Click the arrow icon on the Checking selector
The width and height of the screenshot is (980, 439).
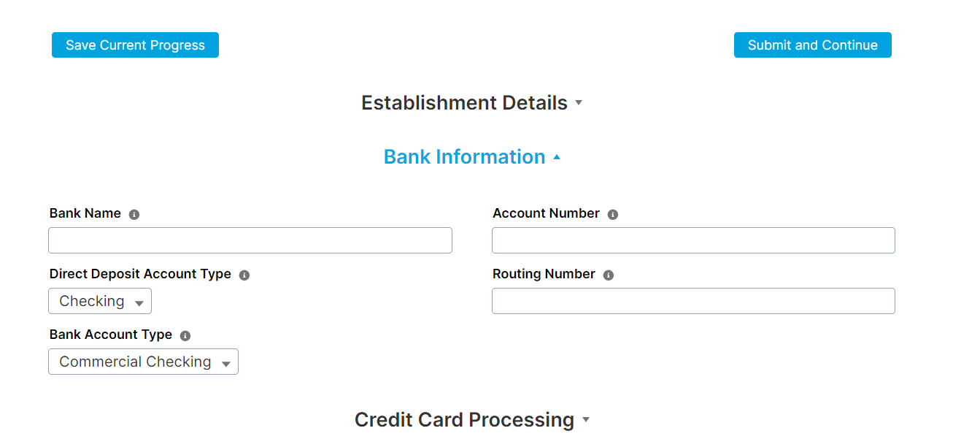pos(139,301)
